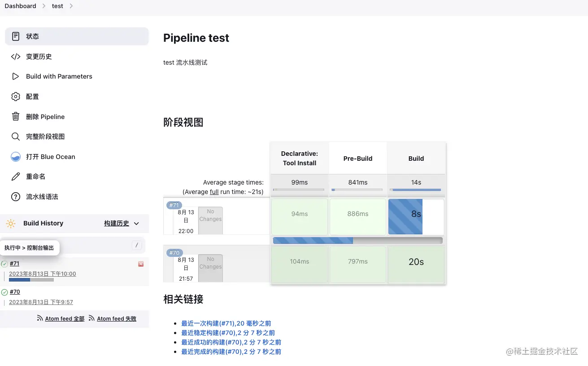Click the delete Pipeline trash icon
Screen dimensions: 588x366
16,117
